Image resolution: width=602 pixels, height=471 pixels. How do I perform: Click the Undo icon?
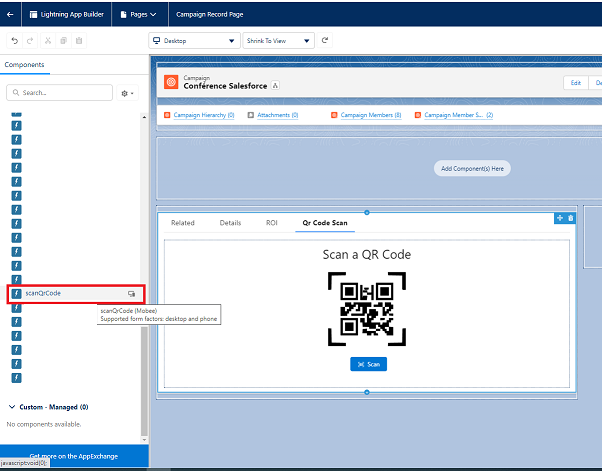15,40
